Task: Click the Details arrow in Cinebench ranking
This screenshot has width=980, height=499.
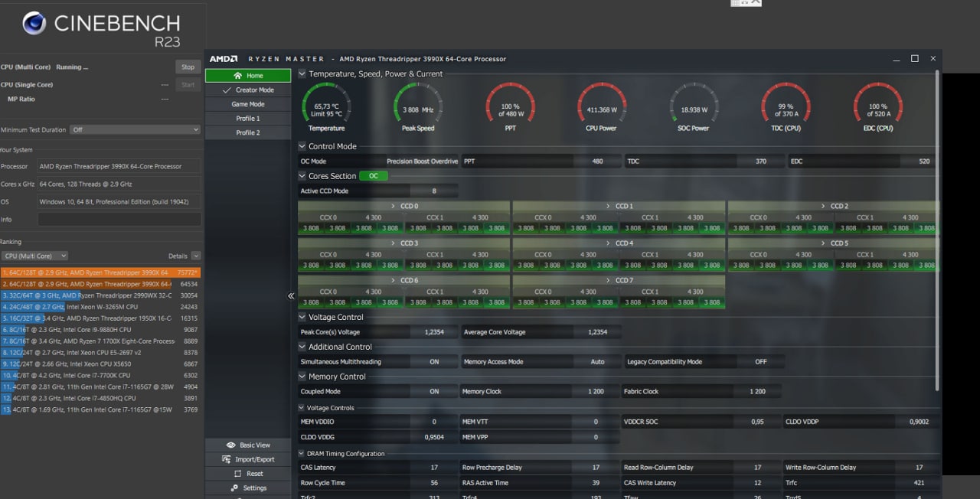Action: point(197,256)
